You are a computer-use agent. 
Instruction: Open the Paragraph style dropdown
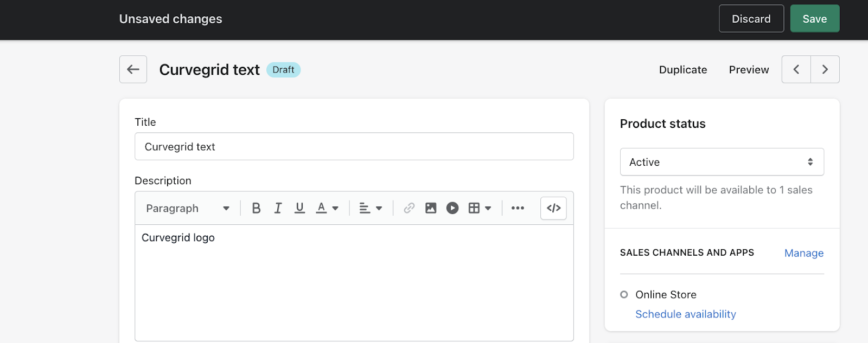188,208
